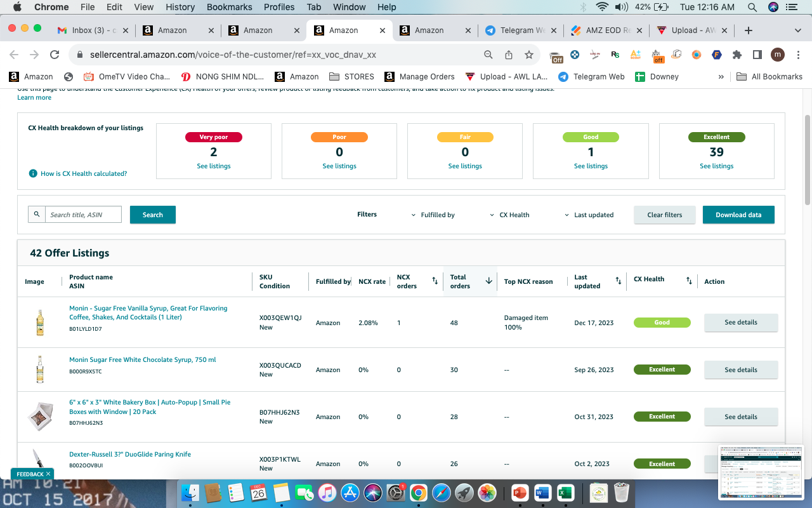Screen dimensions: 812x508
Task: Expand the Last updated filter dropdown
Action: pos(589,215)
